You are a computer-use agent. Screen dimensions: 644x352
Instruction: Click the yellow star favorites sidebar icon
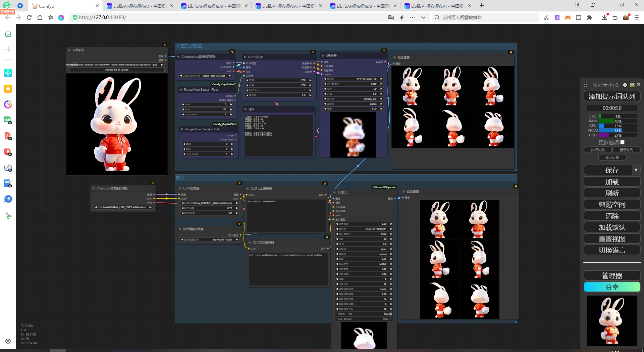[8, 88]
